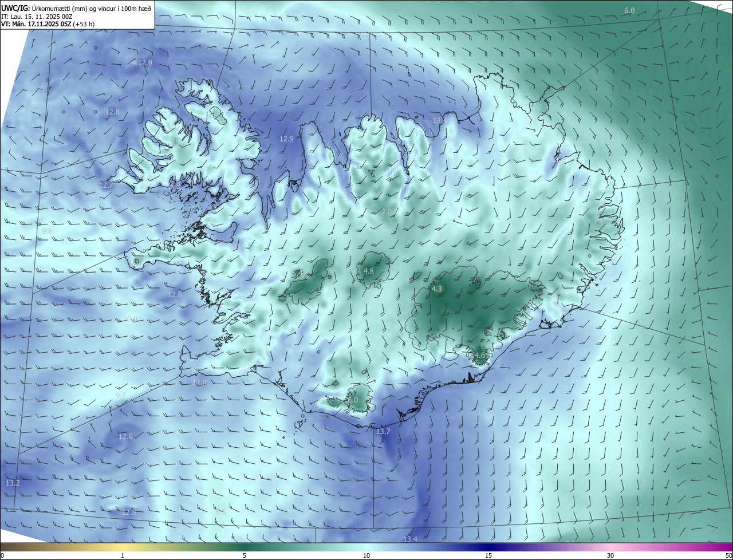Click the 6.0 value on Mýrdalsjökull glacier

(353, 400)
